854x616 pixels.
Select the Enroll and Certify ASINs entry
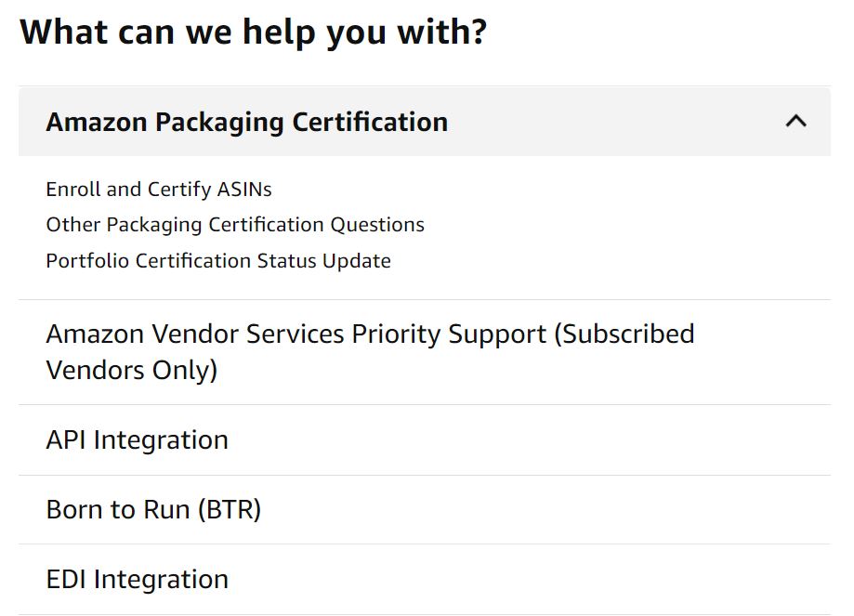pyautogui.click(x=158, y=189)
